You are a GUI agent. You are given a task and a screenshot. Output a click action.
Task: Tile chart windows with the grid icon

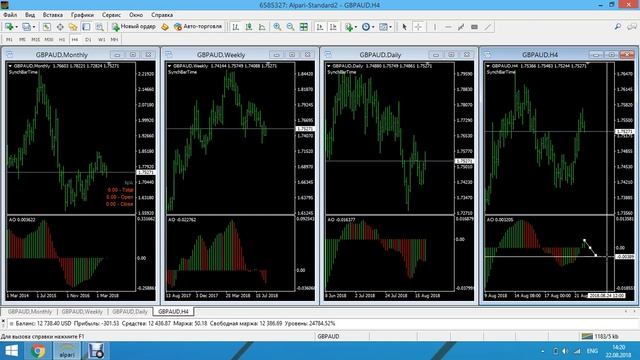[x=304, y=27]
